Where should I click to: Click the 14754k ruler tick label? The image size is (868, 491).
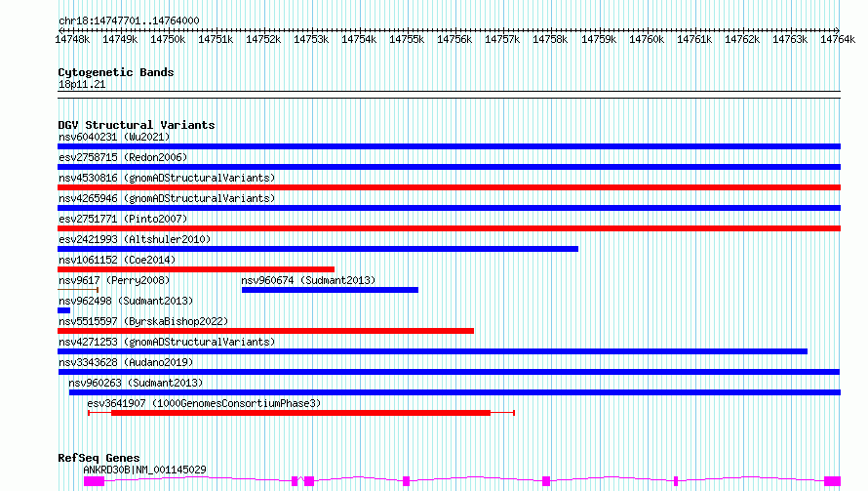[359, 39]
